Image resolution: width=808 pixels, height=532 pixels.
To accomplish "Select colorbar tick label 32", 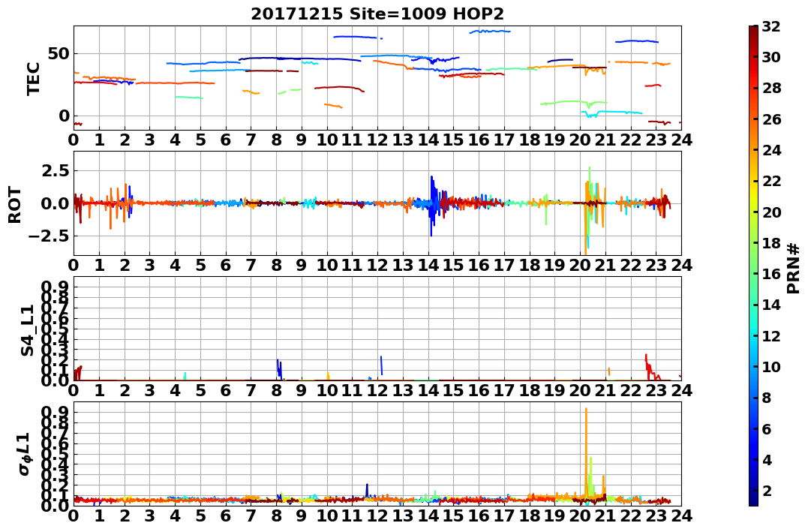I will tap(771, 26).
